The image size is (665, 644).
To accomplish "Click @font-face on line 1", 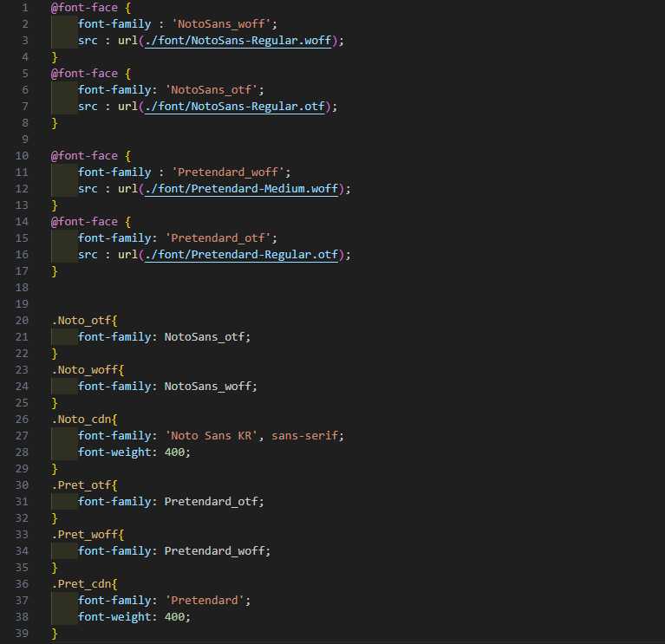I will (x=84, y=8).
